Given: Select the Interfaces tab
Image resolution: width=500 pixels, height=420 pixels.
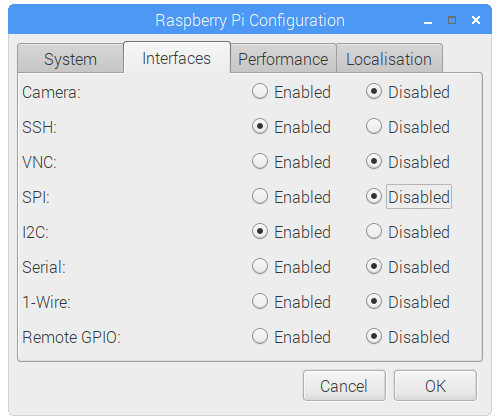Looking at the screenshot, I should tap(177, 58).
